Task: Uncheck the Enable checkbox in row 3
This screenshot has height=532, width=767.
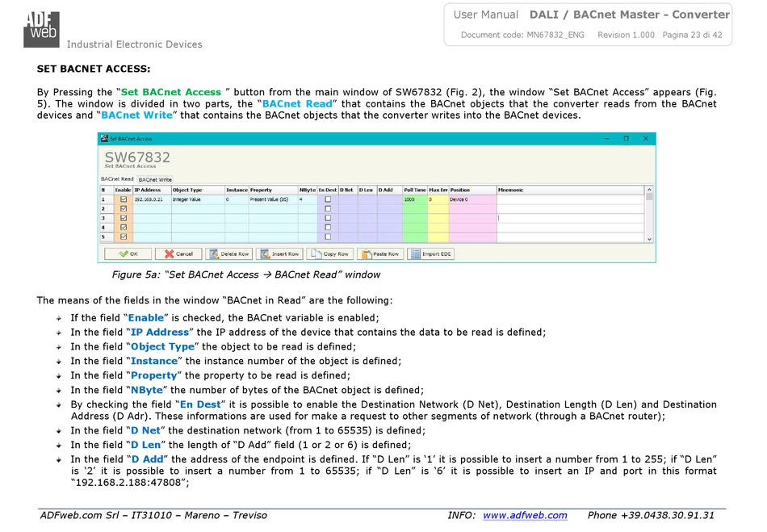Action: point(124,218)
